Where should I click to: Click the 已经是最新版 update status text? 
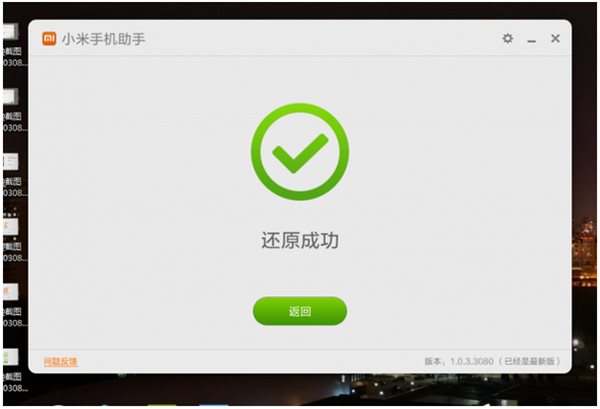530,361
